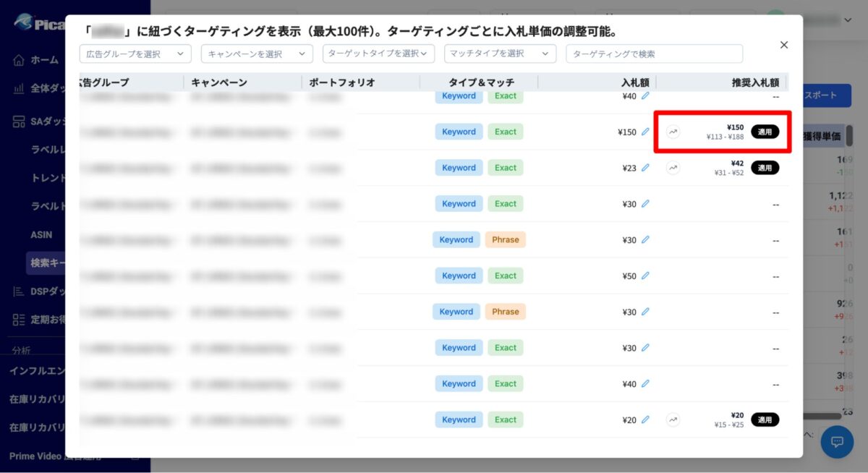Image resolution: width=868 pixels, height=473 pixels.
Task: Click the pencil edit icon beside ¥150 bid
Action: click(645, 132)
